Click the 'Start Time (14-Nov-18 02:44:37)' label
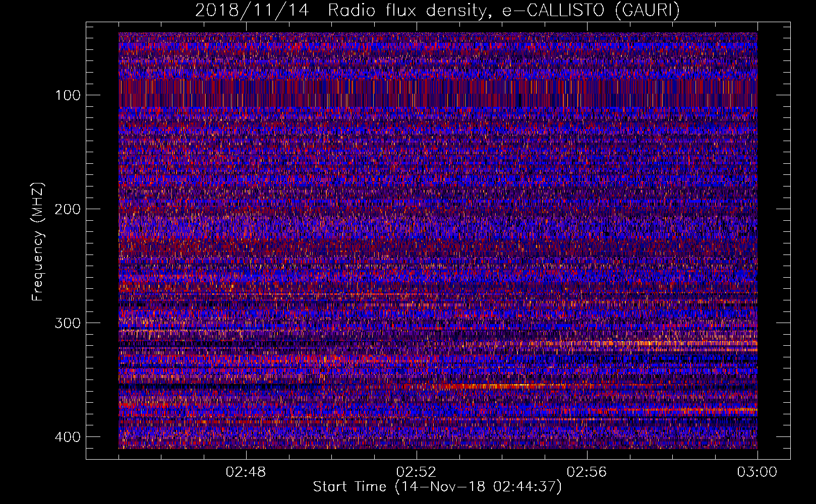 click(437, 487)
